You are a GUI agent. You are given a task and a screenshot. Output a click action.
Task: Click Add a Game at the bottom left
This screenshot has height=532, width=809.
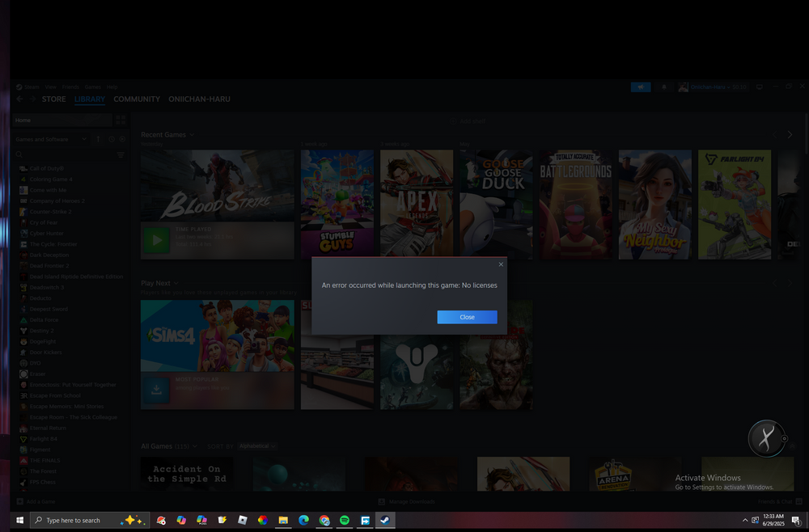[36, 501]
